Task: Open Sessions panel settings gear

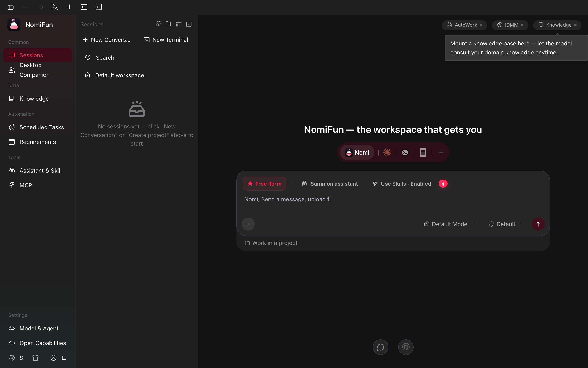Action: coord(158,24)
